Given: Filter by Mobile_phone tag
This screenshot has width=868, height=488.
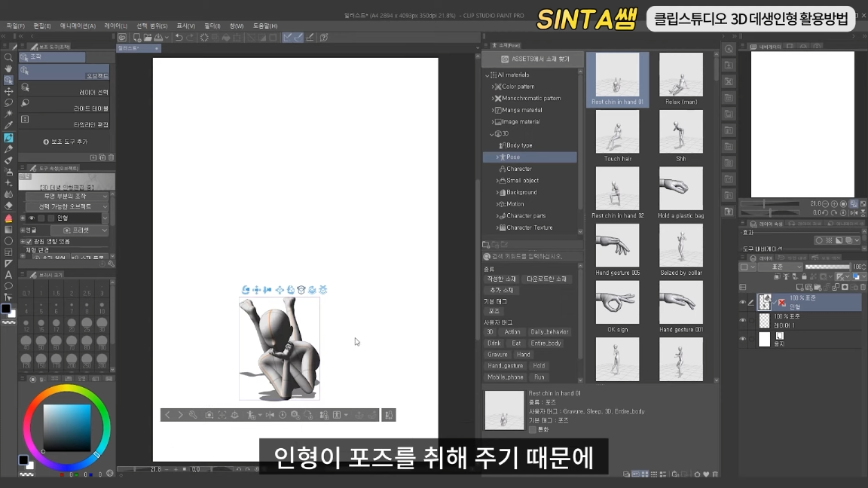Looking at the screenshot, I should pyautogui.click(x=505, y=377).
